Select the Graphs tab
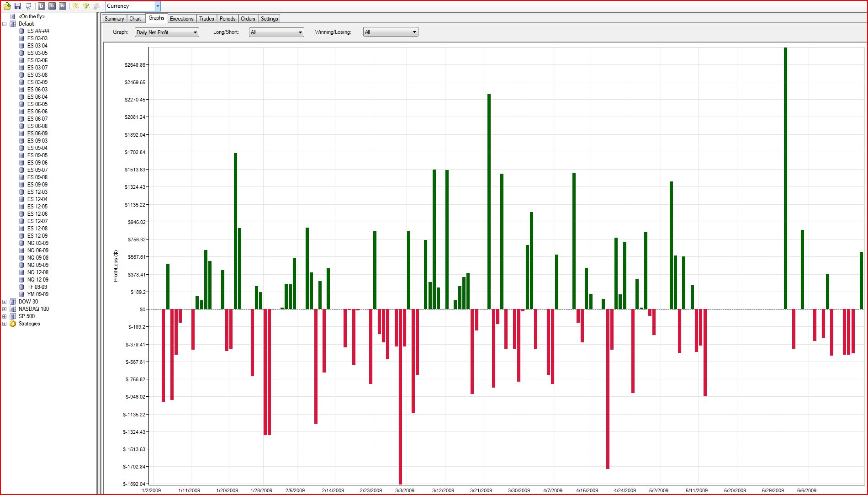The height and width of the screenshot is (495, 868). pyautogui.click(x=156, y=18)
